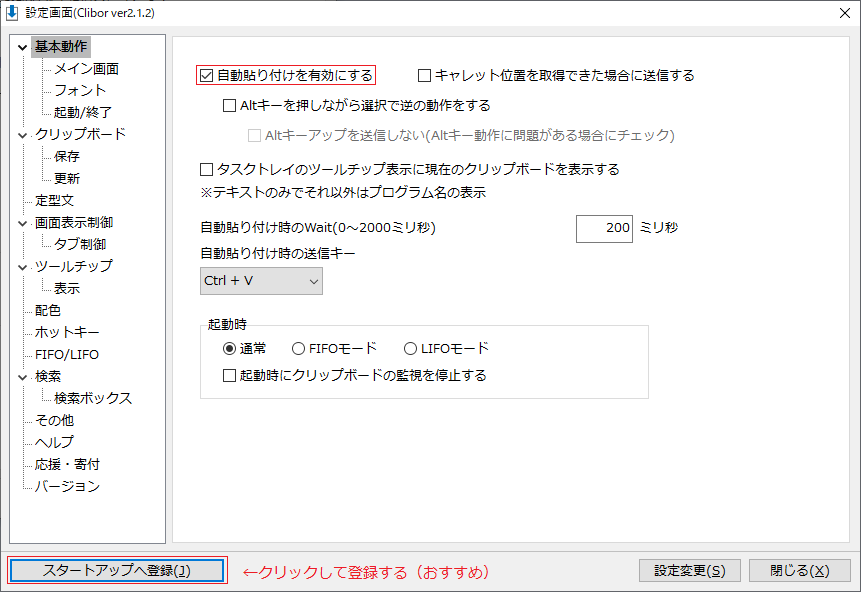Collapse the 基本動作 tree node
The height and width of the screenshot is (592, 861).
point(23,48)
